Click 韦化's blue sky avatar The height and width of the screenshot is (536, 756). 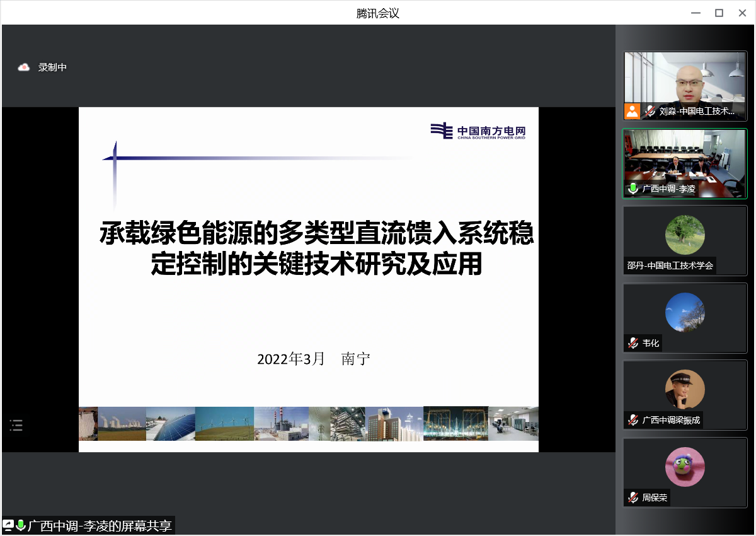pos(685,312)
